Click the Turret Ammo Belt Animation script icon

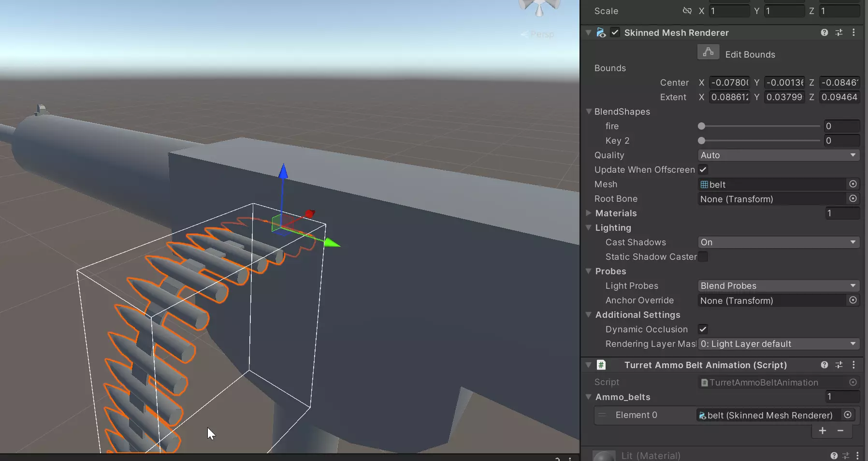click(601, 365)
